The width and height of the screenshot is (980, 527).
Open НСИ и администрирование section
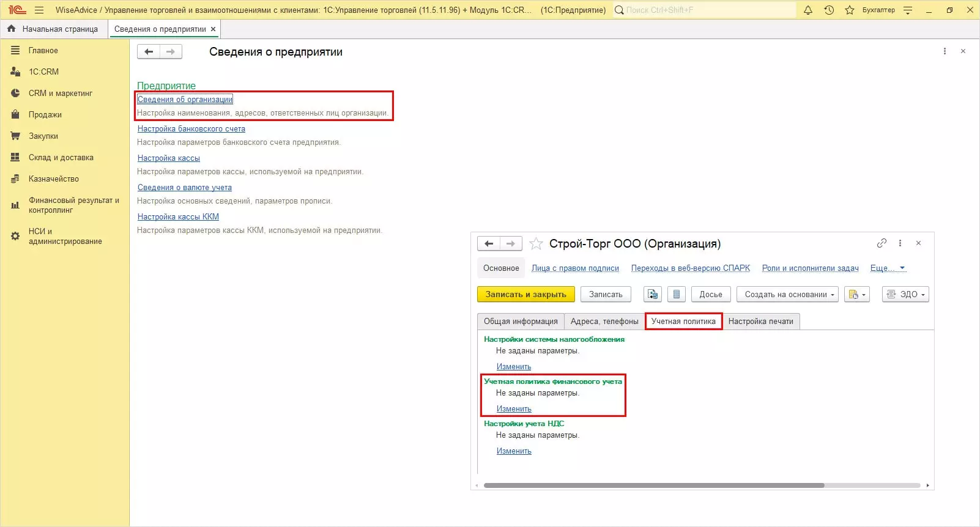pyautogui.click(x=65, y=236)
